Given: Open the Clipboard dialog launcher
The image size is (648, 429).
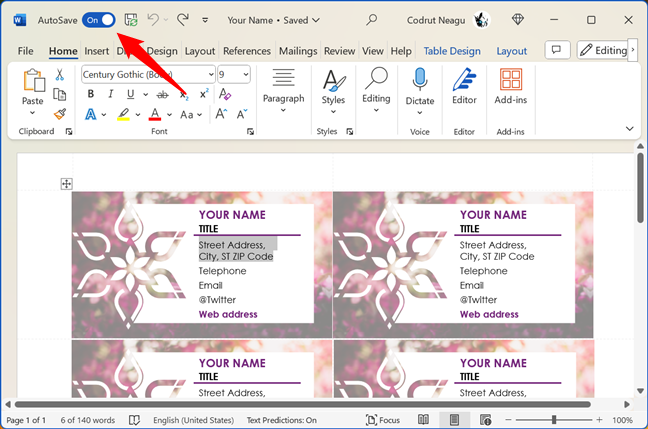Looking at the screenshot, I should pos(69,131).
